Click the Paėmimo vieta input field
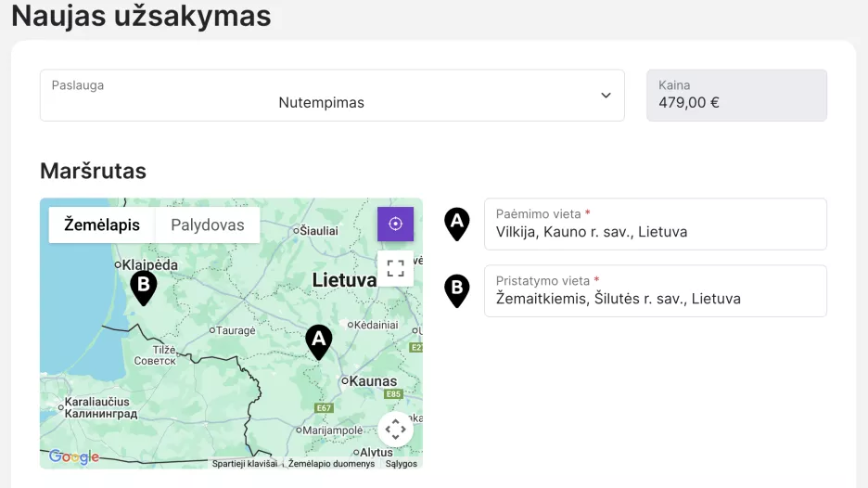The image size is (868, 488). coord(655,231)
